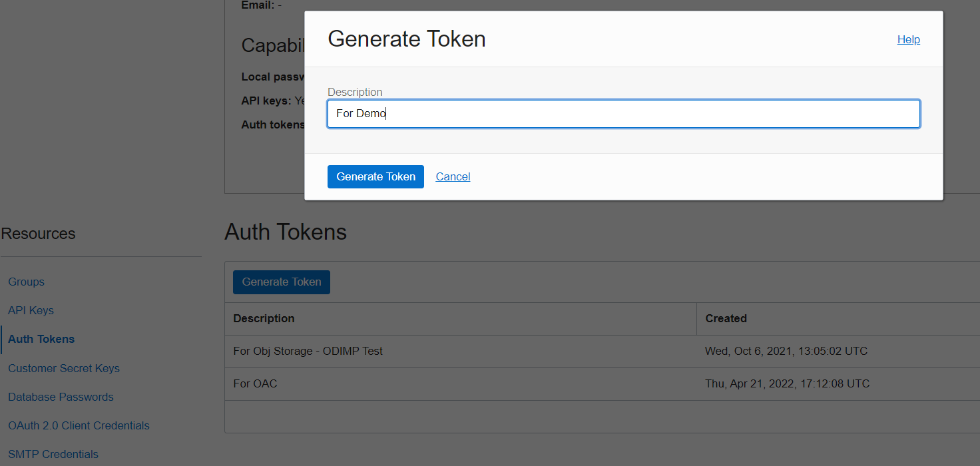Viewport: 980px width, 466px height.
Task: Click the Oct 6, 2021 created date
Action: coord(786,351)
